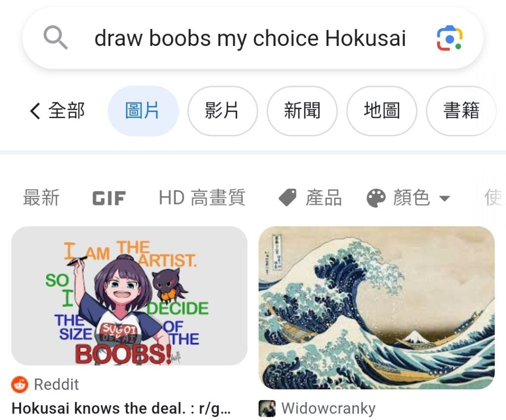Open Google Lens camera search

coord(450,38)
